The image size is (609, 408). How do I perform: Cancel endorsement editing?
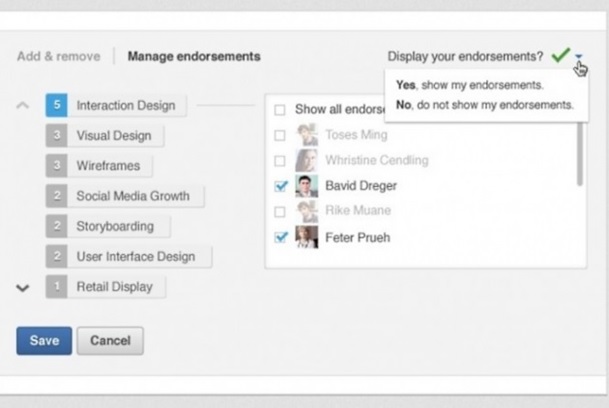point(110,341)
